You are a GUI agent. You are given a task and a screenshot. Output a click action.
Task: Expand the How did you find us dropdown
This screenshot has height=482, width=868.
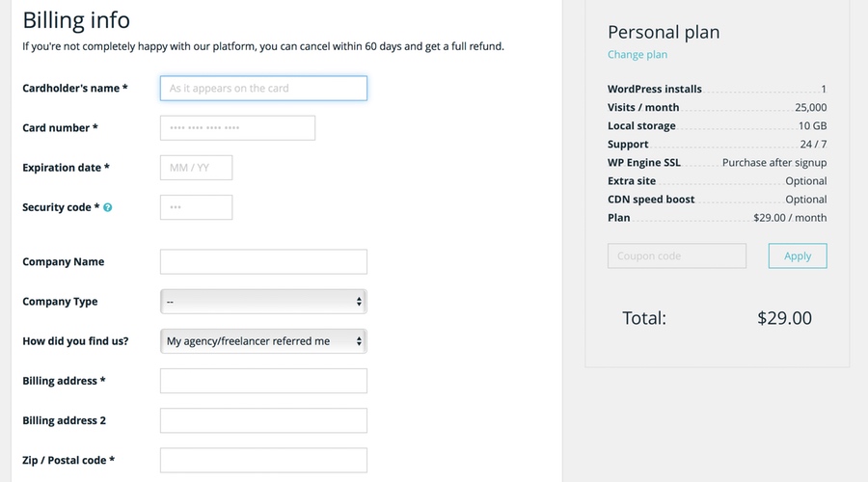pos(263,341)
